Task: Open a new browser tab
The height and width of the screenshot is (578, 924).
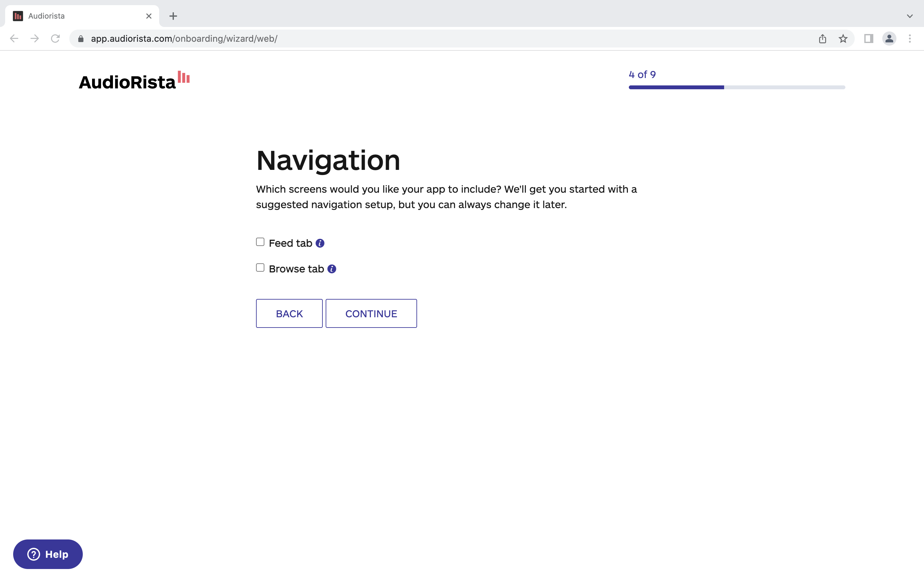Action: pos(173,16)
